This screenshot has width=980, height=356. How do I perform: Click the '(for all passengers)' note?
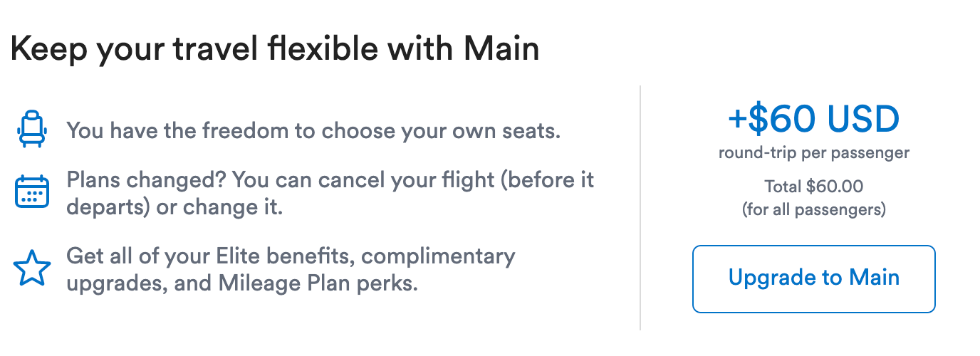[813, 209]
